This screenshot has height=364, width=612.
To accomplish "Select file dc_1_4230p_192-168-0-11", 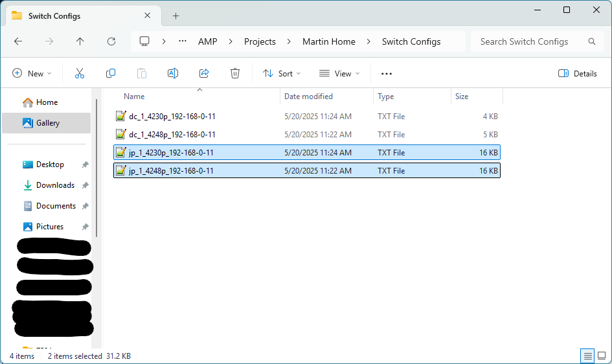I will pyautogui.click(x=307, y=117).
